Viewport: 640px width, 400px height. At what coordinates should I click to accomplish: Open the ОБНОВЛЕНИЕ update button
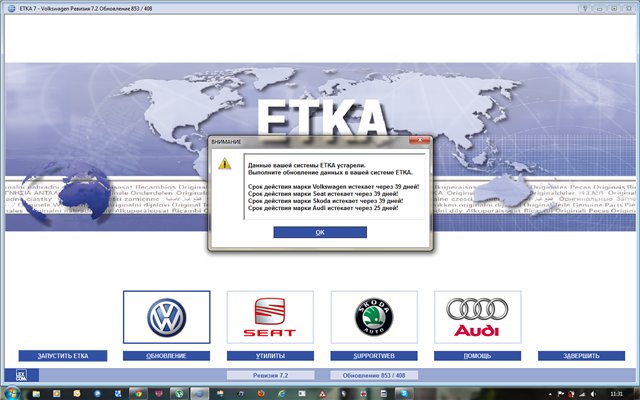click(x=167, y=356)
